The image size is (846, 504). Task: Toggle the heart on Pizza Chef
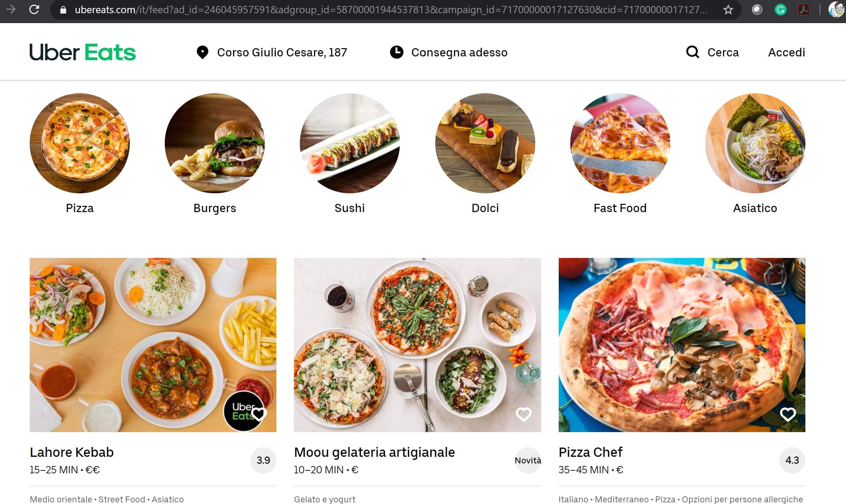(x=788, y=414)
